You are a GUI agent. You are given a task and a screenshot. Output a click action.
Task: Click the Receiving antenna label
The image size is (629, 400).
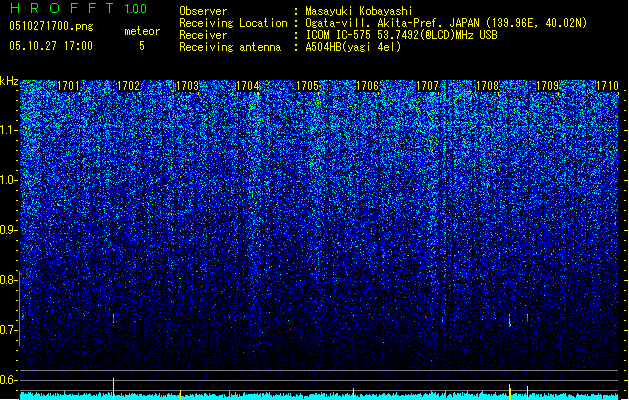click(x=230, y=47)
